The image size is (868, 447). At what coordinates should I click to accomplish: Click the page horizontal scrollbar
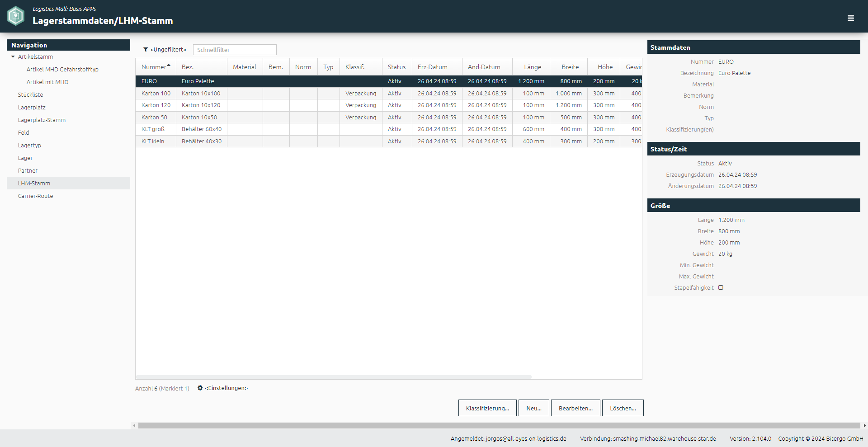pos(499,425)
